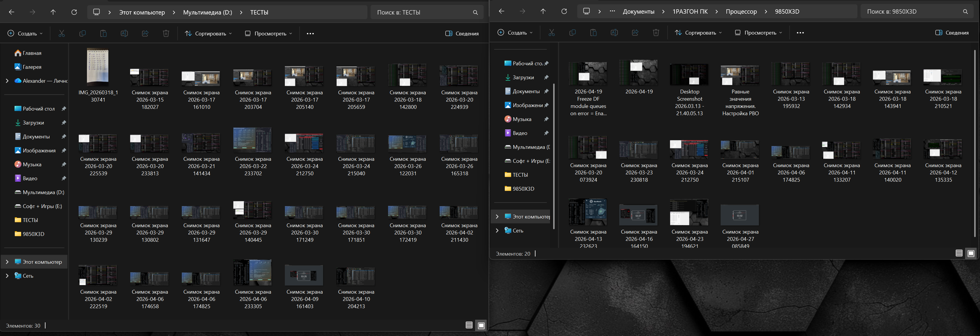Click the Delete trash icon in left window
The width and height of the screenshot is (980, 336).
pyautogui.click(x=166, y=34)
